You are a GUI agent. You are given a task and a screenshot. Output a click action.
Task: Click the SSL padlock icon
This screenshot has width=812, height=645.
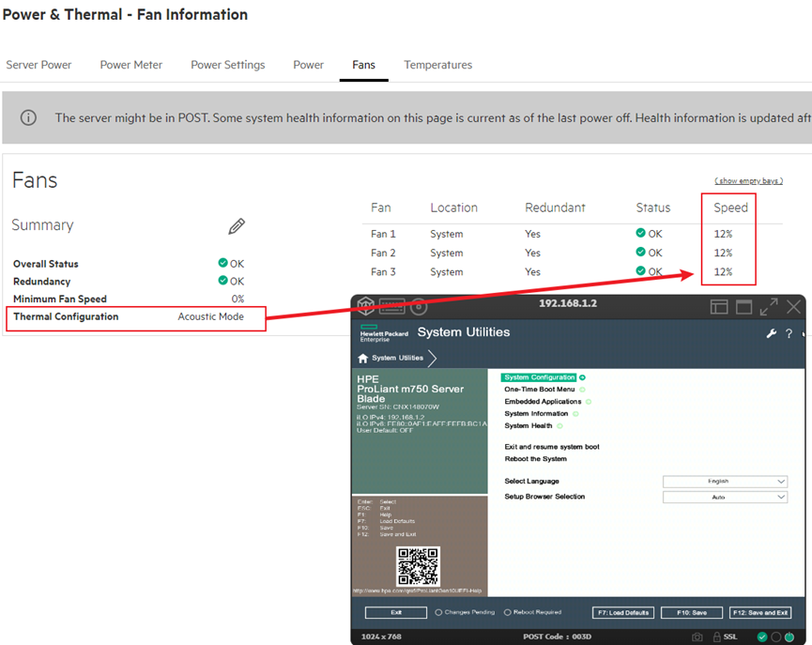pos(716,637)
